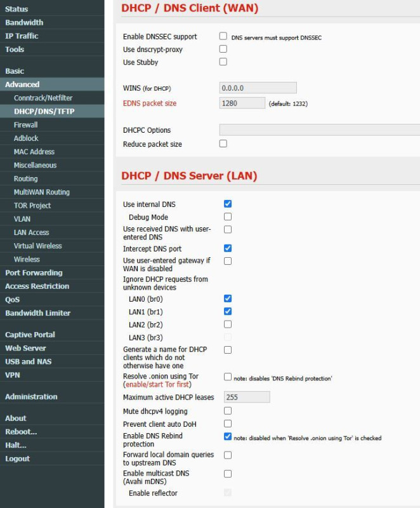The width and height of the screenshot is (420, 508).
Task: Select DHCP/DNS/TFTP submenu item
Action: click(x=52, y=111)
